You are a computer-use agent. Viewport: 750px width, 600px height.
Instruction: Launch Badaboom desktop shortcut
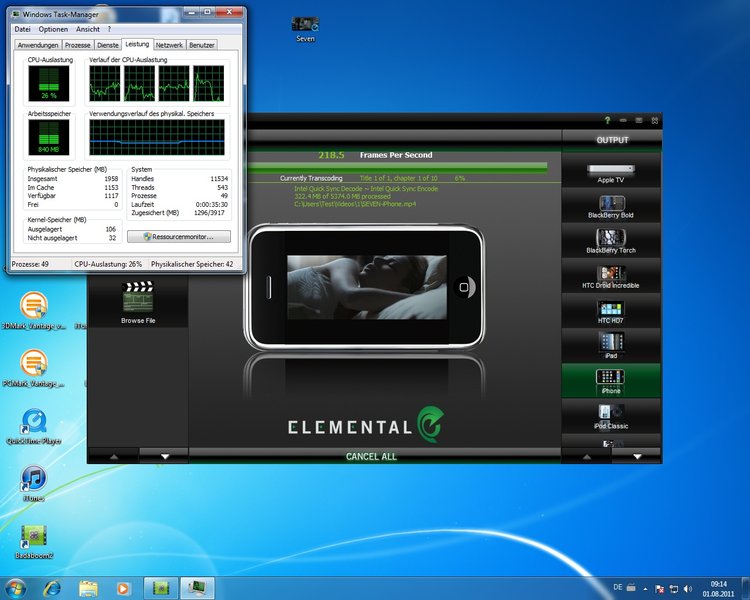[33, 542]
